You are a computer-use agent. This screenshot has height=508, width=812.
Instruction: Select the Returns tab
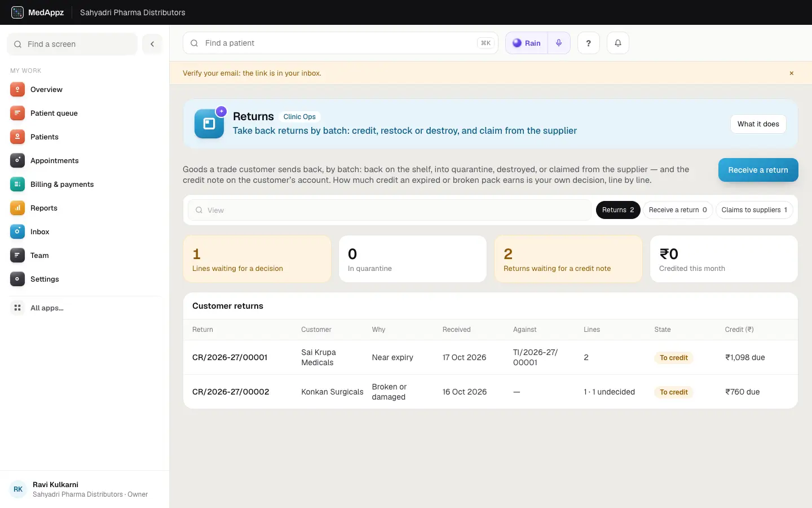click(x=618, y=210)
